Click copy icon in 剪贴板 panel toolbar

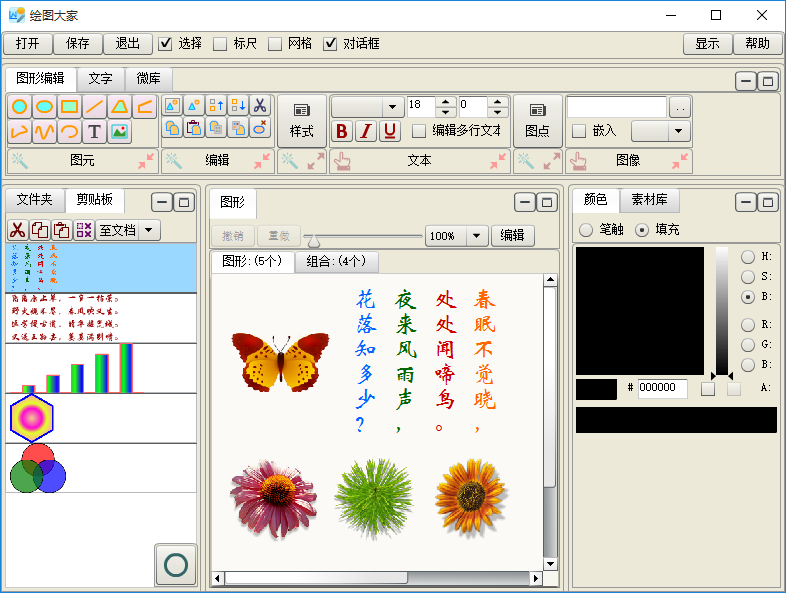coord(40,230)
